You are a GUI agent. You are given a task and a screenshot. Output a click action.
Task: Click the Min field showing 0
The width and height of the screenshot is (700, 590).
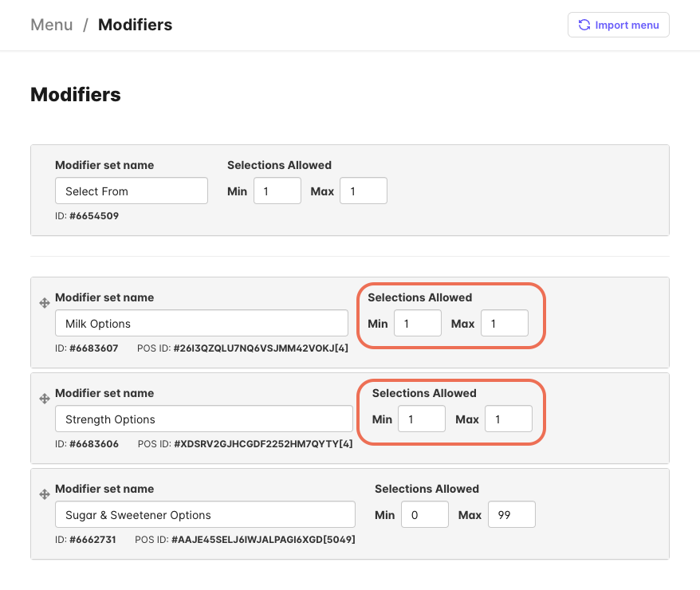pyautogui.click(x=424, y=514)
